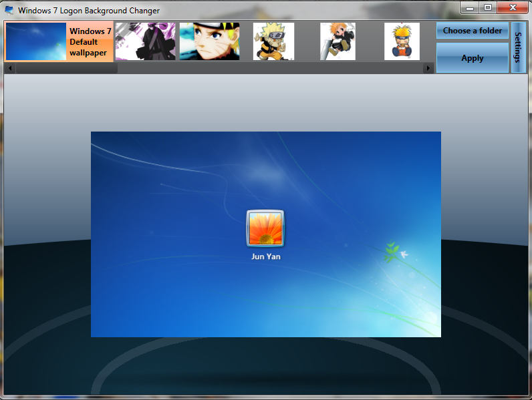This screenshot has width=532, height=400.
Task: Click the Jun Yan user name
Action: [266, 256]
